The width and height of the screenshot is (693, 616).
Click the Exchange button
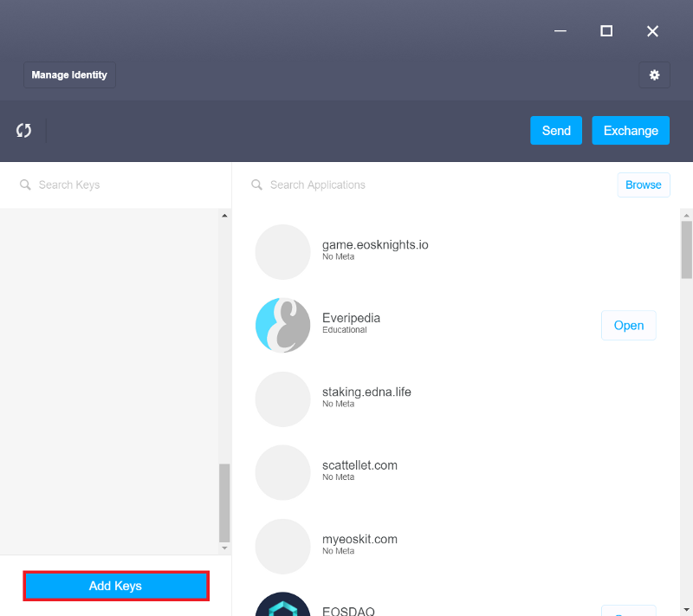[631, 130]
